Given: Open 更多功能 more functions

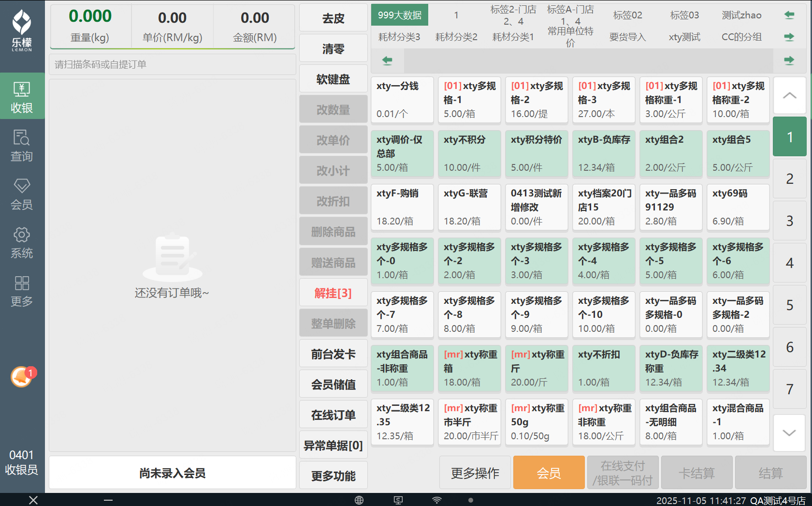Looking at the screenshot, I should click(333, 476).
